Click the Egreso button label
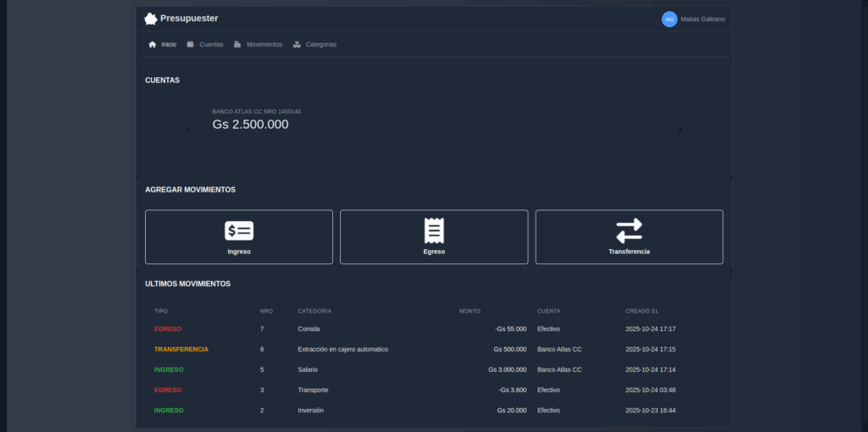 pos(434,252)
